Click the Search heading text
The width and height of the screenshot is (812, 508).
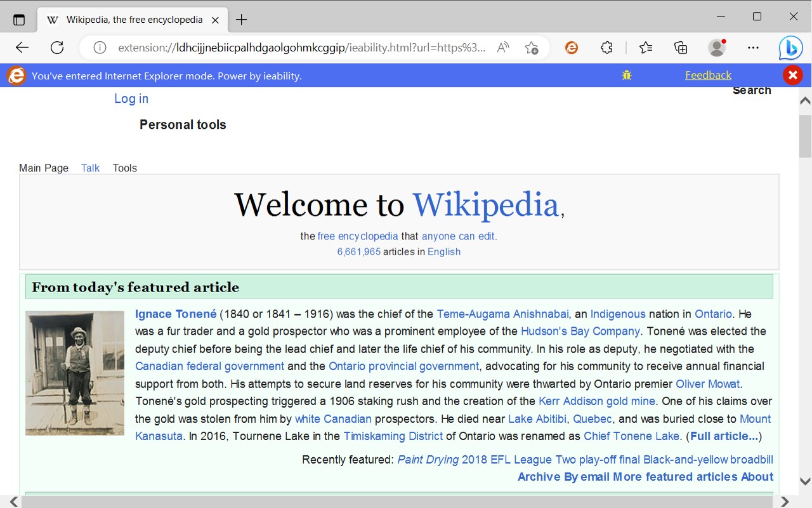point(752,90)
